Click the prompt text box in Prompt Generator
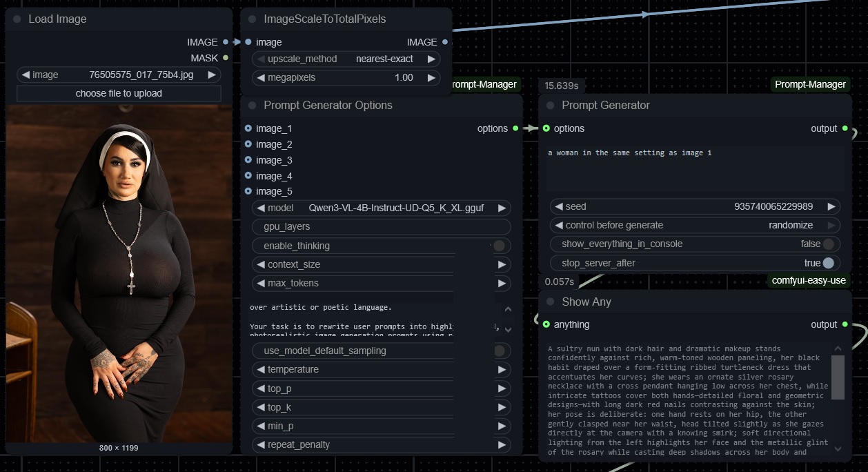Viewport: 868px width, 472px height. [695, 168]
